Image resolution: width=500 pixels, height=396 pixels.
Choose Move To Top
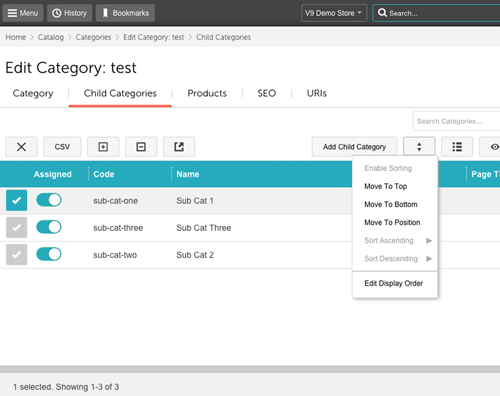386,186
